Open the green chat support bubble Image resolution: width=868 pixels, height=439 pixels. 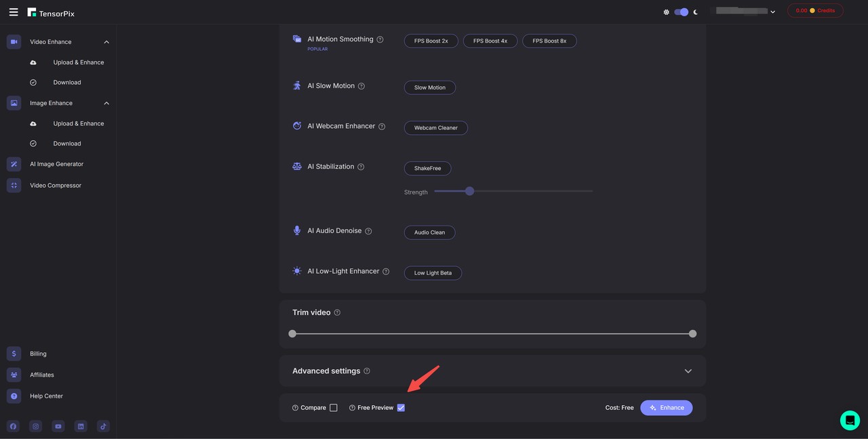coord(850,420)
